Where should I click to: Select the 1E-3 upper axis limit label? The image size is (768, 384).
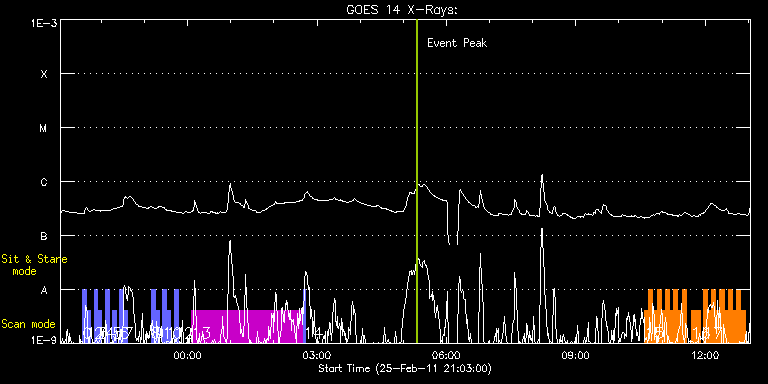(x=44, y=23)
